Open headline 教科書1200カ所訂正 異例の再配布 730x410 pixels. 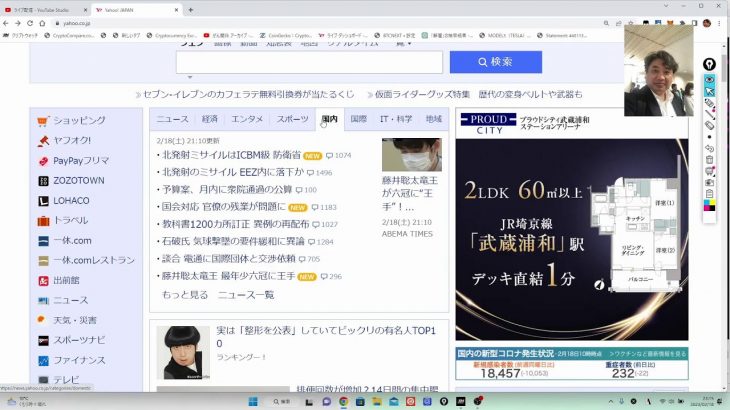(x=235, y=224)
